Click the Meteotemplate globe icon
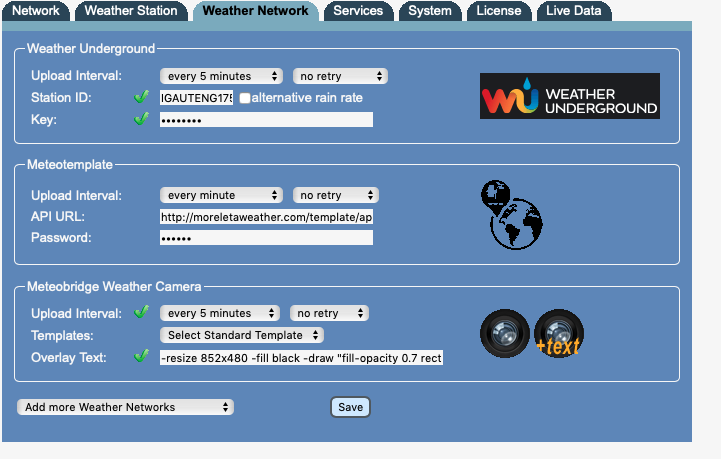The width and height of the screenshot is (721, 459). (x=511, y=214)
